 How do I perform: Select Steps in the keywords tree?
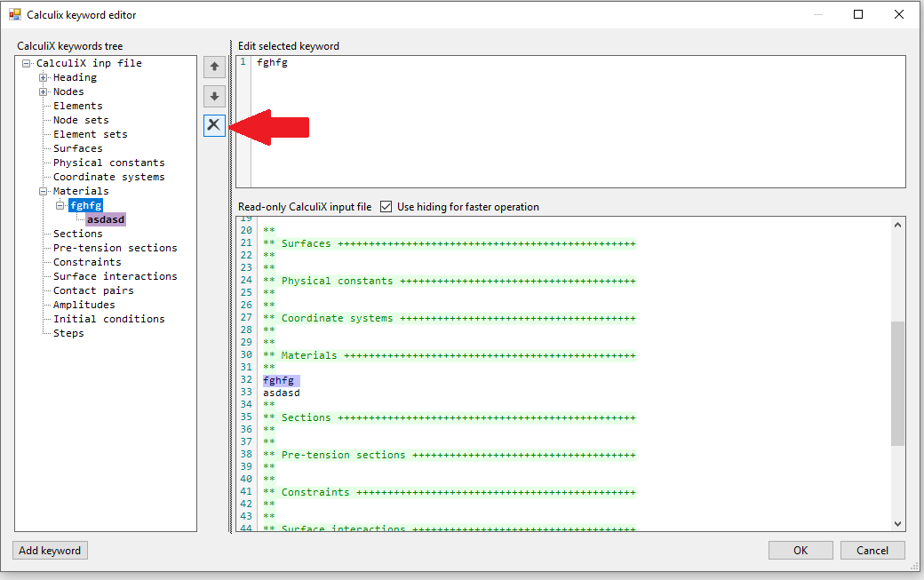click(68, 333)
